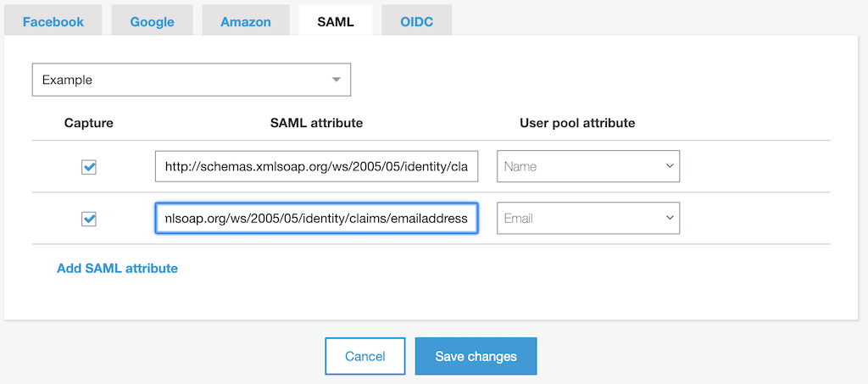
Task: Select the SAML tab
Action: 336,21
